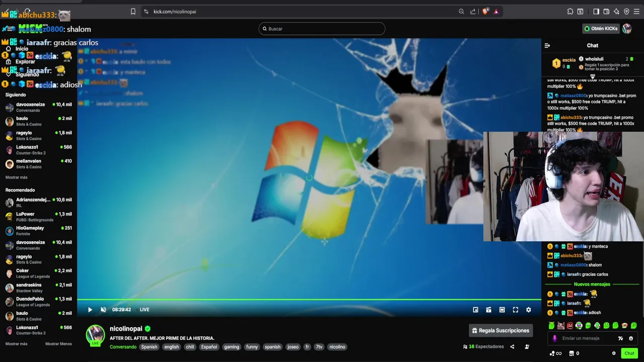Bookmark page with browser bookmark icon
This screenshot has height=362, width=644.
click(x=133, y=12)
